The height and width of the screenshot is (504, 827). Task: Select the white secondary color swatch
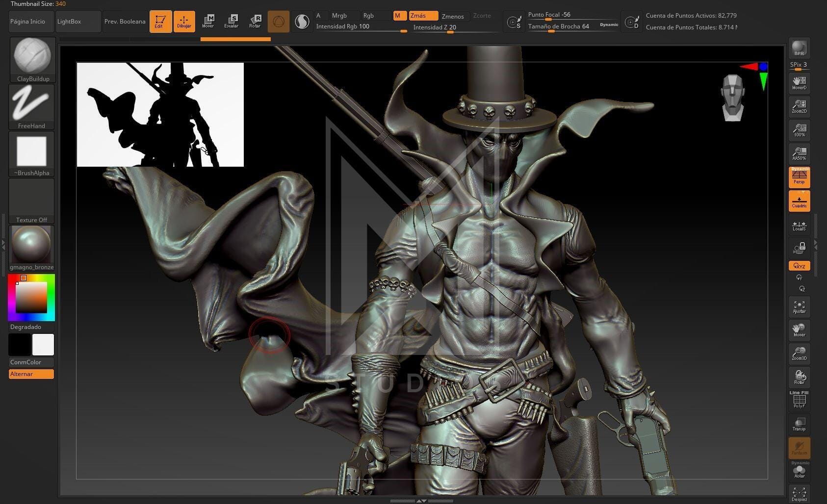43,345
